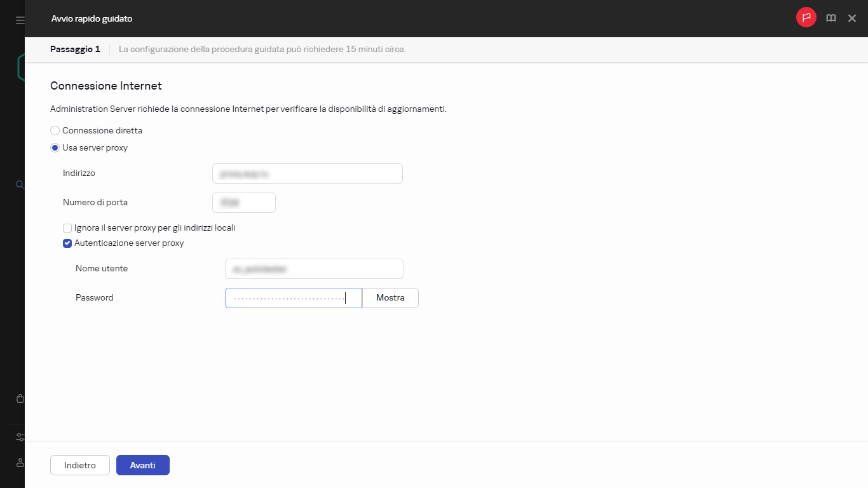Click the Indirizzo input field
Screen dimensions: 868x488
tap(307, 173)
